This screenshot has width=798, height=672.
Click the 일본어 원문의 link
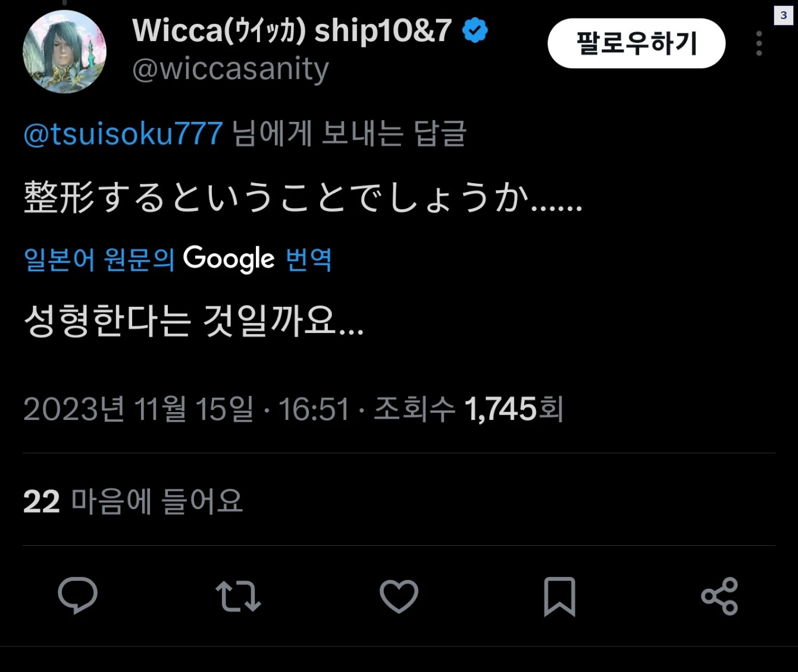coord(99,259)
